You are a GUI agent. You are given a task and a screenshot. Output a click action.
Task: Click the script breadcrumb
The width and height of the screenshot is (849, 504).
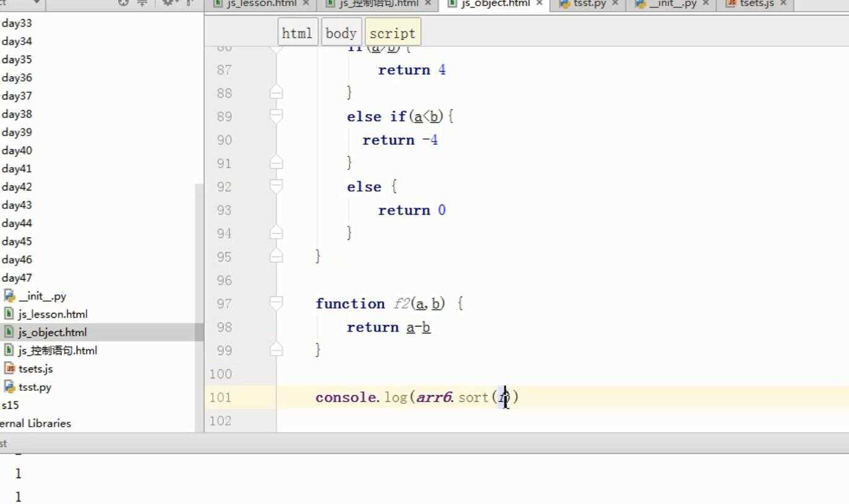coord(393,33)
